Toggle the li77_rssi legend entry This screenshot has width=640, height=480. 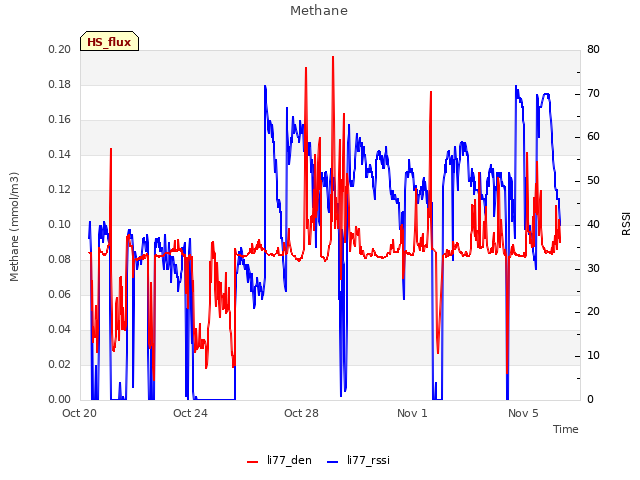click(x=358, y=460)
